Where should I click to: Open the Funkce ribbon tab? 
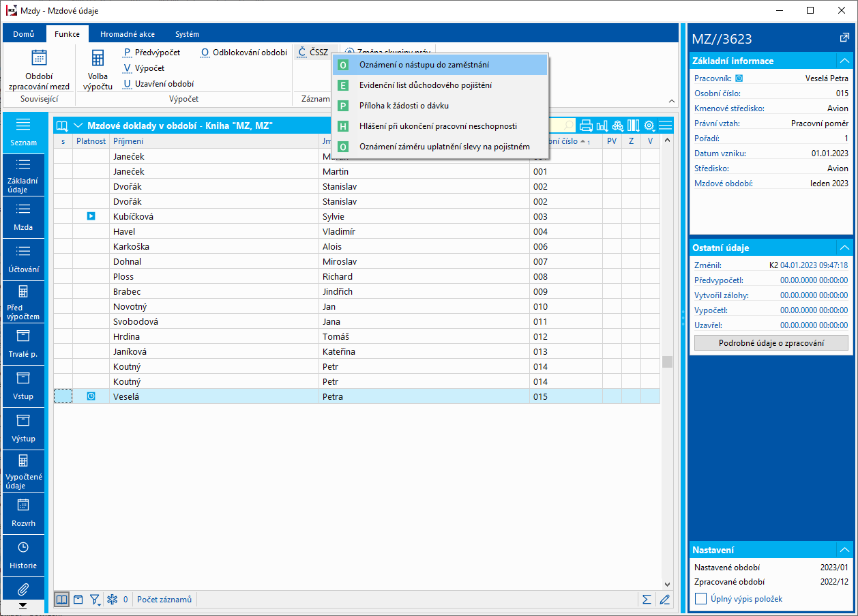[x=67, y=34]
